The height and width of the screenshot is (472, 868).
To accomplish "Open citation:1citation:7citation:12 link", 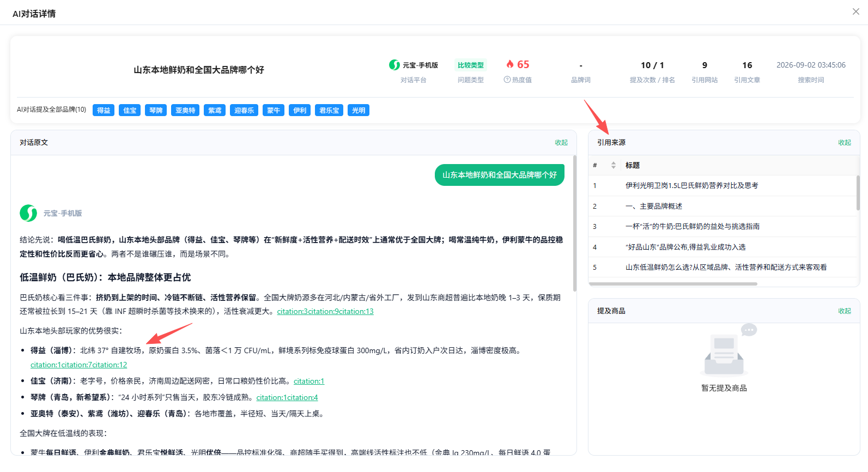I will coord(79,365).
